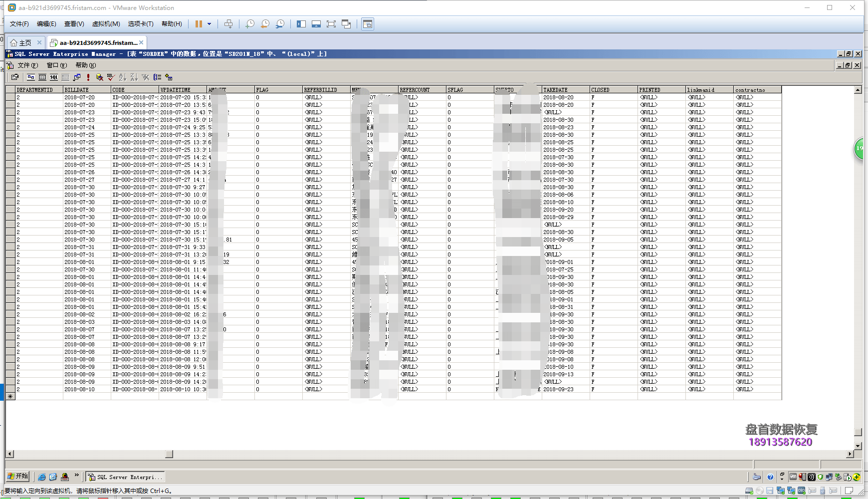This screenshot has width=868, height=499.
Task: Click the vertical scrollbar down arrow
Action: pyautogui.click(x=858, y=446)
